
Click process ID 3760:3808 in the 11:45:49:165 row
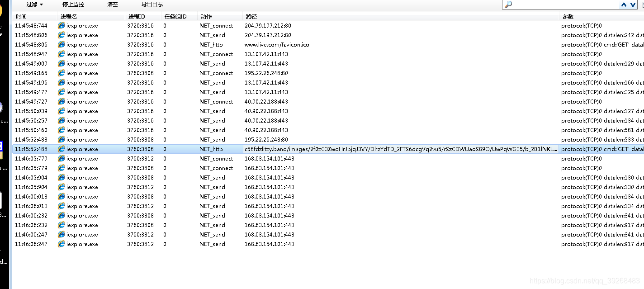[140, 73]
